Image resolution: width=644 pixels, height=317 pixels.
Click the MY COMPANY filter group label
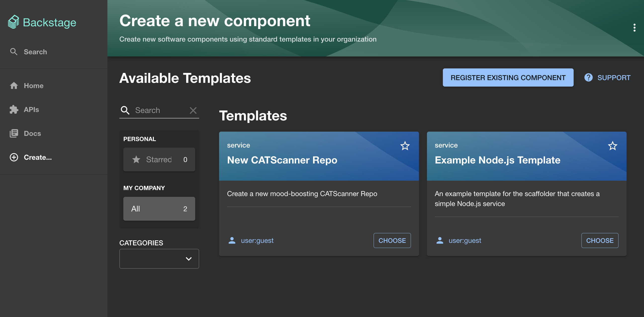click(x=144, y=188)
